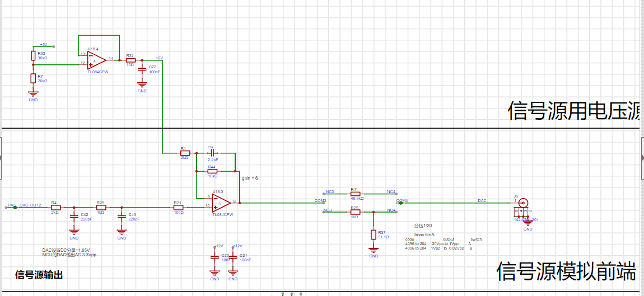644x296 pixels.
Task: Click the U18.3 designator label
Action: pos(218,192)
